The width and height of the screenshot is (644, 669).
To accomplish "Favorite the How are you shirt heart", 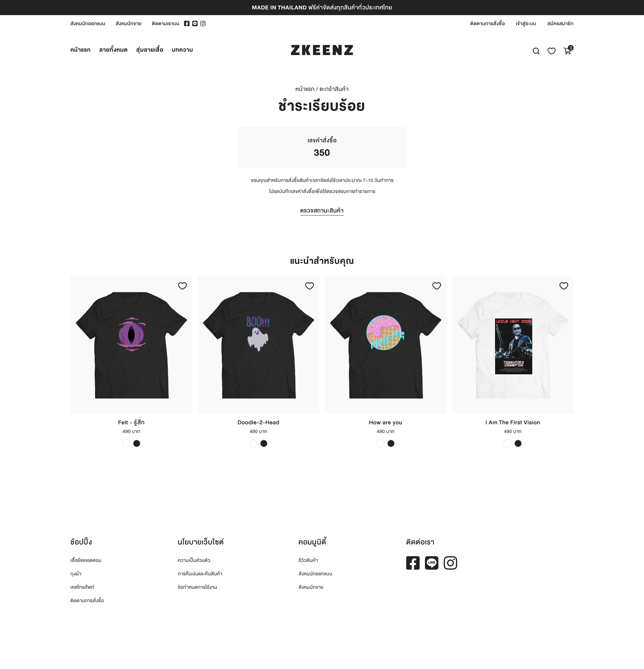I will point(437,286).
